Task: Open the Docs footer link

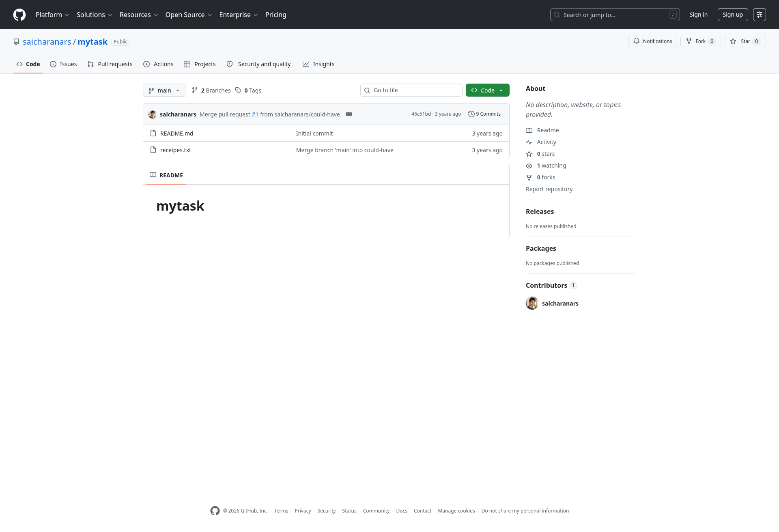Action: pos(402,511)
